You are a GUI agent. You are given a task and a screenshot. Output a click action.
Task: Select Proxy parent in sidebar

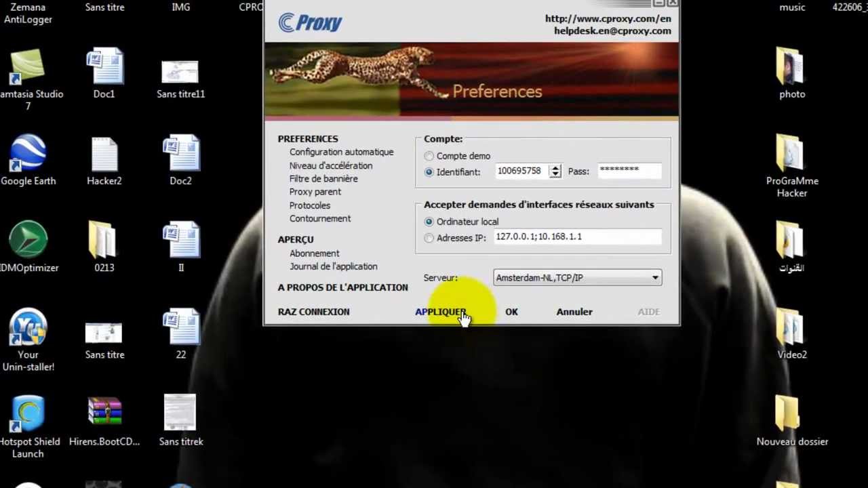(x=315, y=192)
